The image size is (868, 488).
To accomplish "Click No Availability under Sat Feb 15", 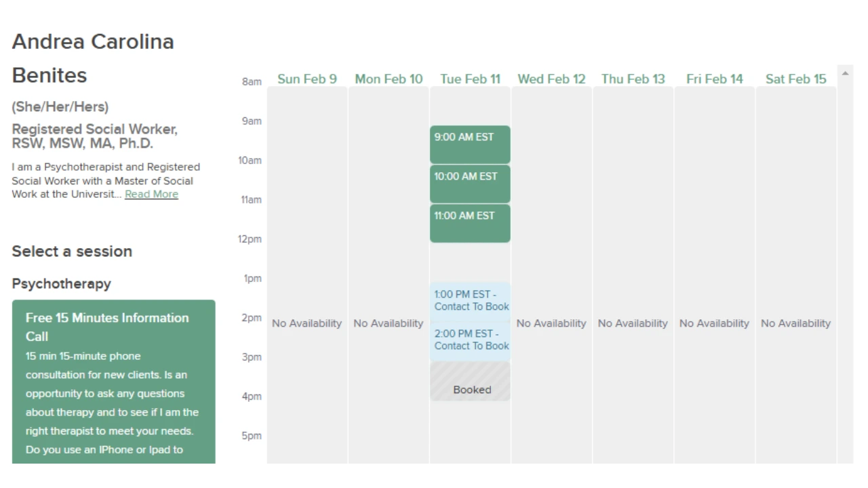I will click(x=795, y=324).
